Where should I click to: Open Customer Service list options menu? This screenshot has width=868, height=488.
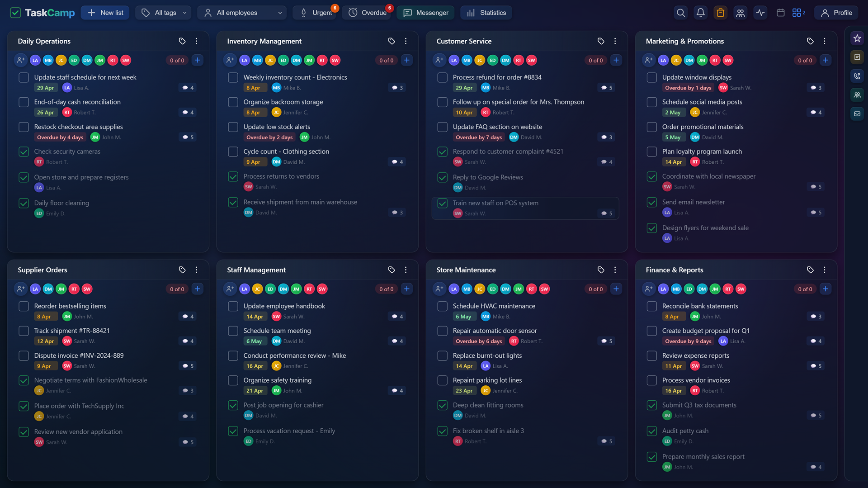(615, 41)
